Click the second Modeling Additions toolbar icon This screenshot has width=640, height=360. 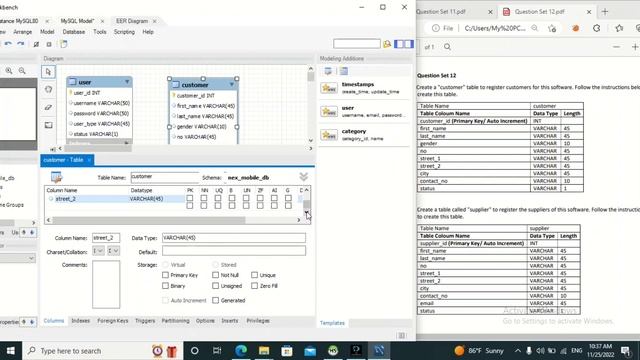coord(344,71)
